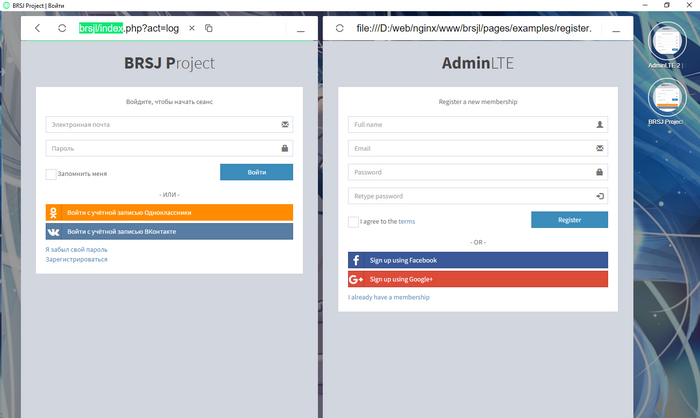This screenshot has width=700, height=418.
Task: Click the file:///D:/web/nginx address bar
Action: [x=474, y=28]
